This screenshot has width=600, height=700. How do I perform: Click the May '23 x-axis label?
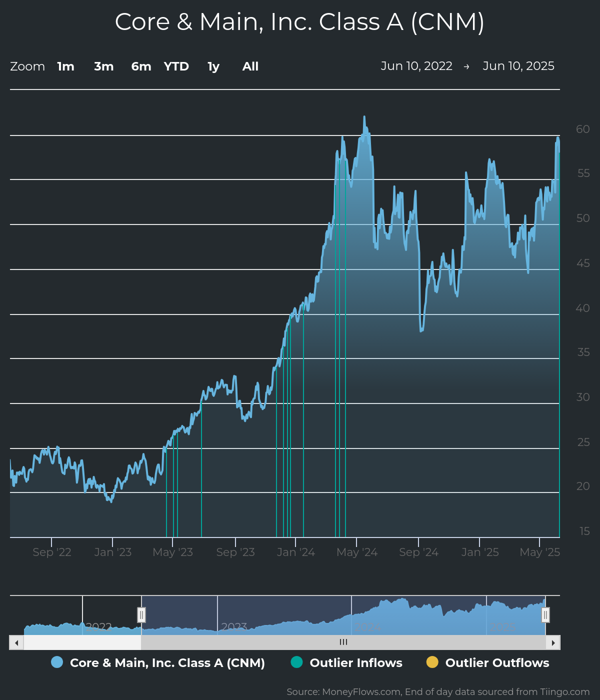click(x=173, y=552)
